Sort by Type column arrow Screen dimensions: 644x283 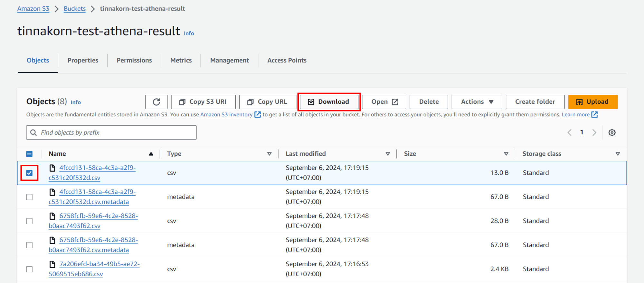269,154
